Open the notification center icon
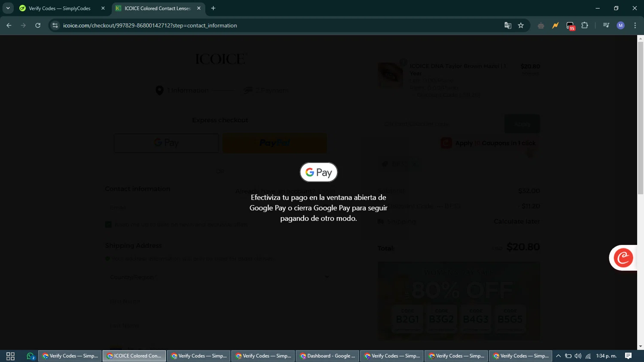This screenshot has width=644, height=362. 628,356
